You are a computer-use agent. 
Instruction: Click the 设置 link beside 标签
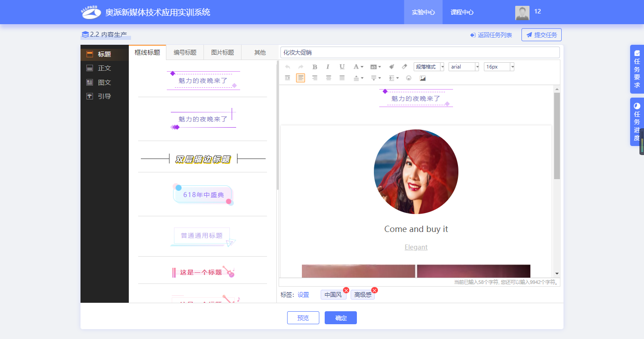(303, 295)
